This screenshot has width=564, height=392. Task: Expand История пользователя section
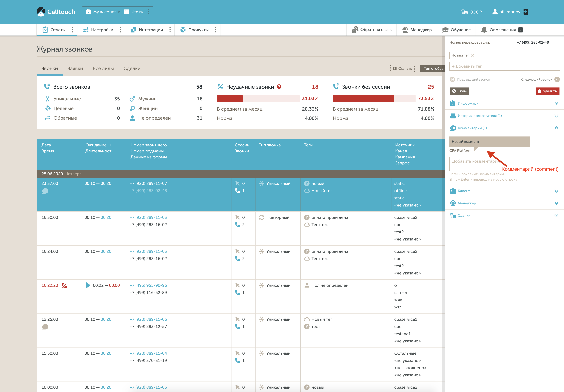[x=504, y=116]
